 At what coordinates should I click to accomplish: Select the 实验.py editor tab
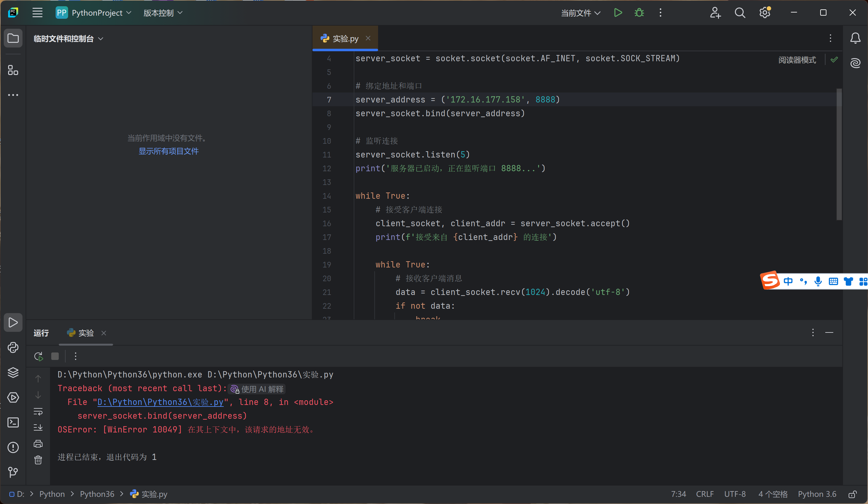[345, 38]
